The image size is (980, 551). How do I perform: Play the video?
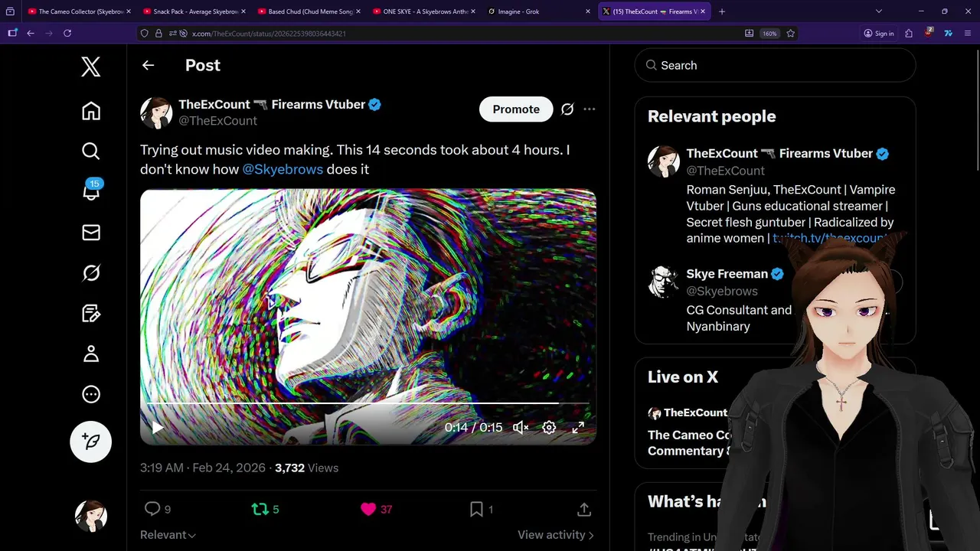click(158, 428)
